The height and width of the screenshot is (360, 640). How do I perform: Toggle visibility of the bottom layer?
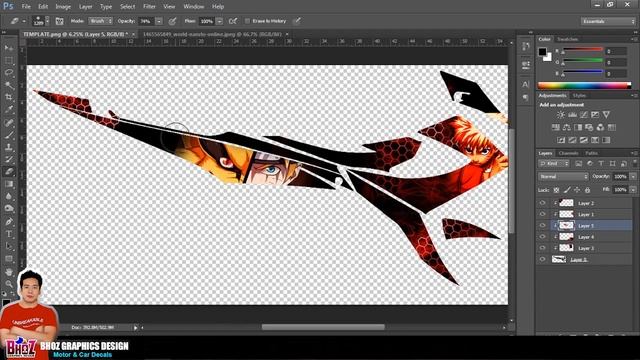542,260
